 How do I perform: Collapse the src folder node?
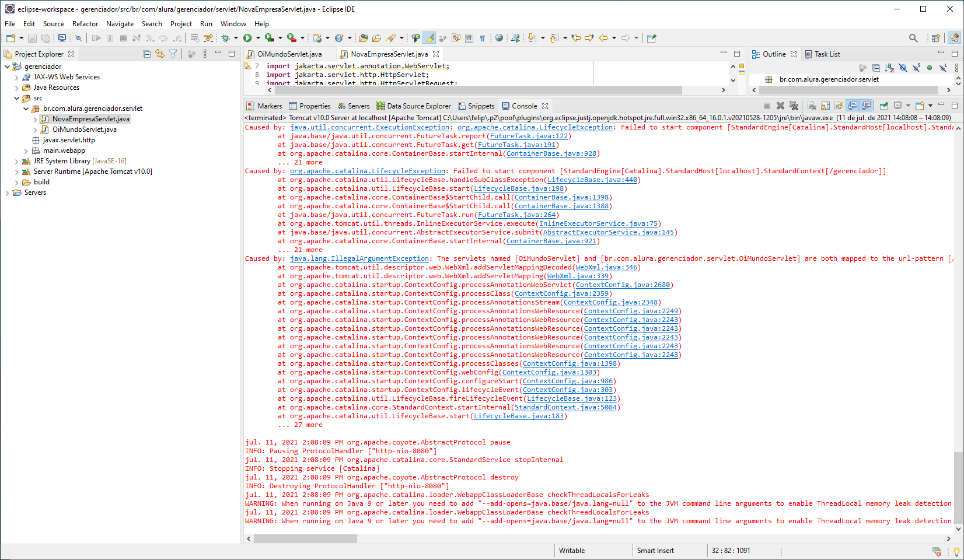pyautogui.click(x=16, y=98)
